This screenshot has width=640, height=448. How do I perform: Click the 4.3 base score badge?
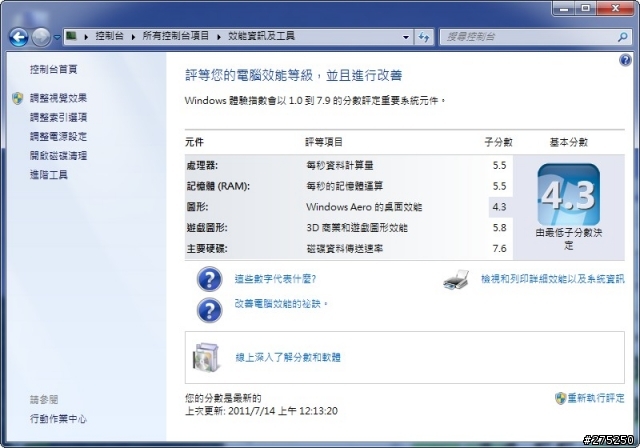[x=569, y=195]
